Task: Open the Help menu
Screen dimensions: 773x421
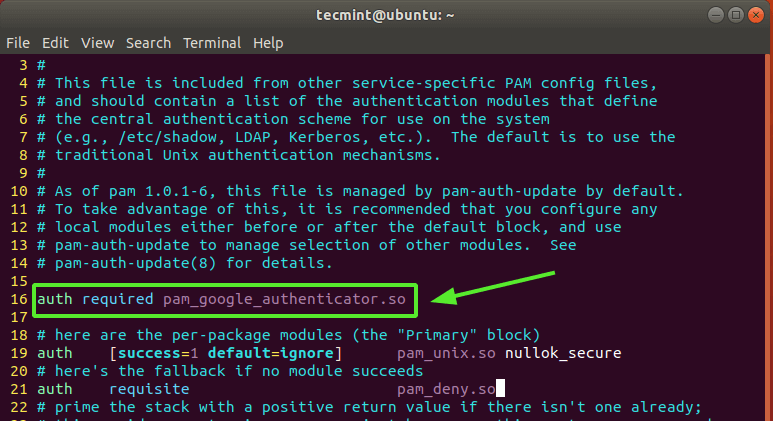Action: (268, 43)
